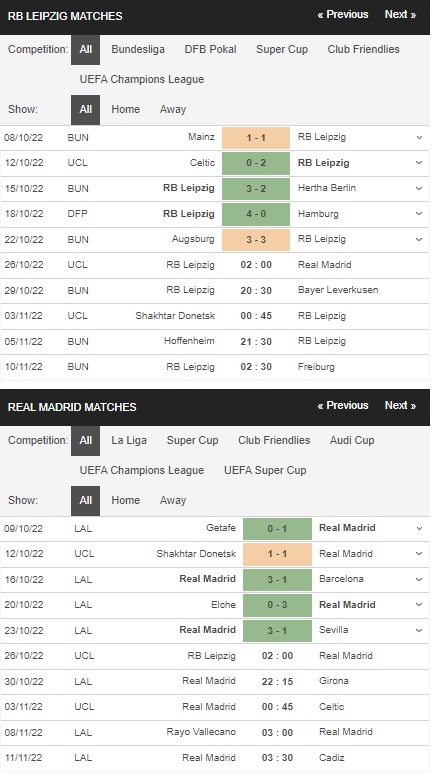Image resolution: width=432 pixels, height=778 pixels.
Task: Go to Next RB Leipzig matches
Action: coord(400,14)
